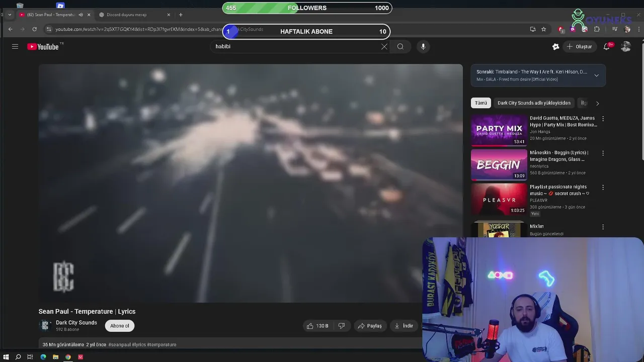
Task: Open the BEGGIN video thumbnail
Action: pyautogui.click(x=499, y=164)
